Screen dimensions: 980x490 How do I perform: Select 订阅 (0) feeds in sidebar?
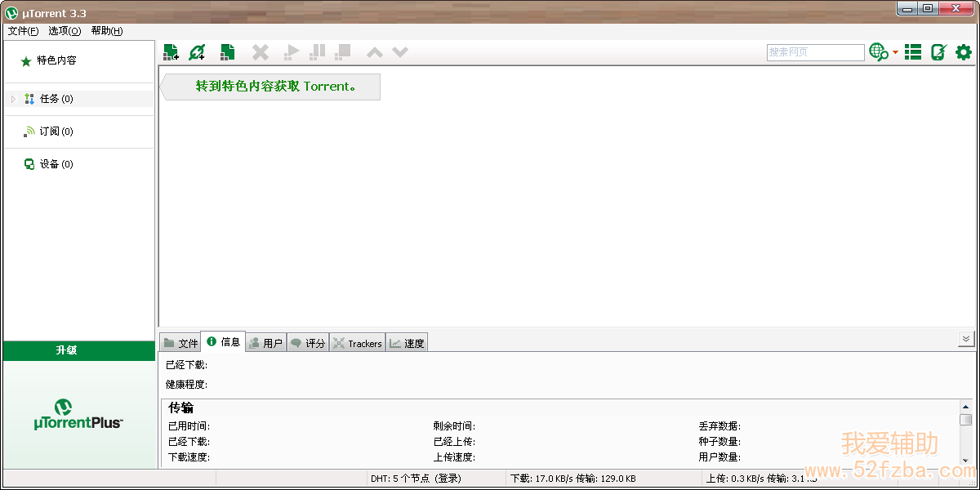tap(56, 131)
